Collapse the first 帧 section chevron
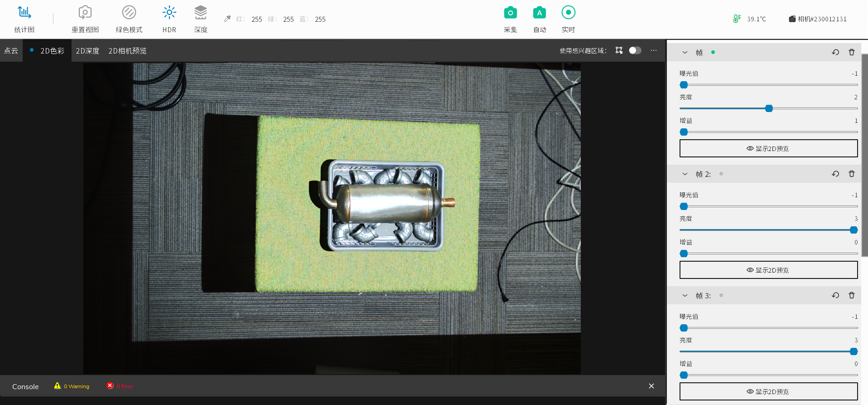The image size is (868, 405). [x=685, y=52]
